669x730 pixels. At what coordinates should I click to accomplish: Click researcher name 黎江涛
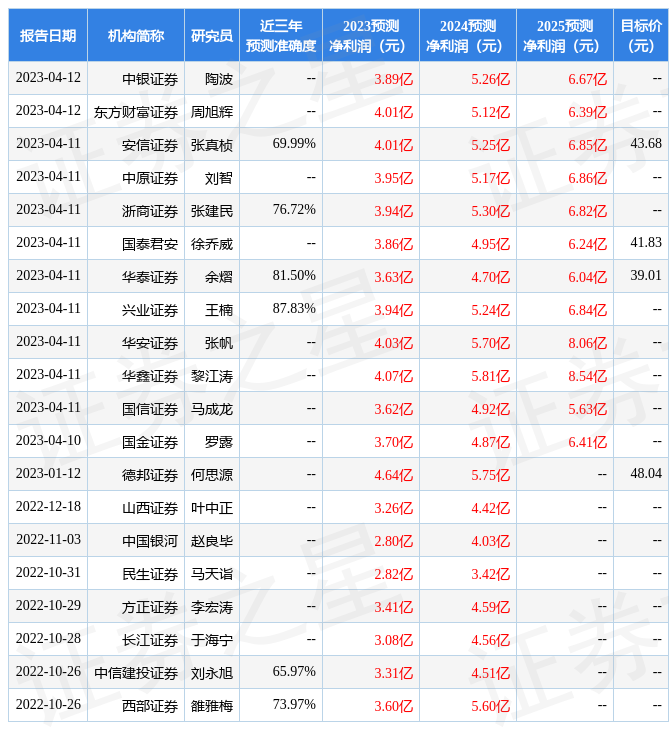(212, 376)
